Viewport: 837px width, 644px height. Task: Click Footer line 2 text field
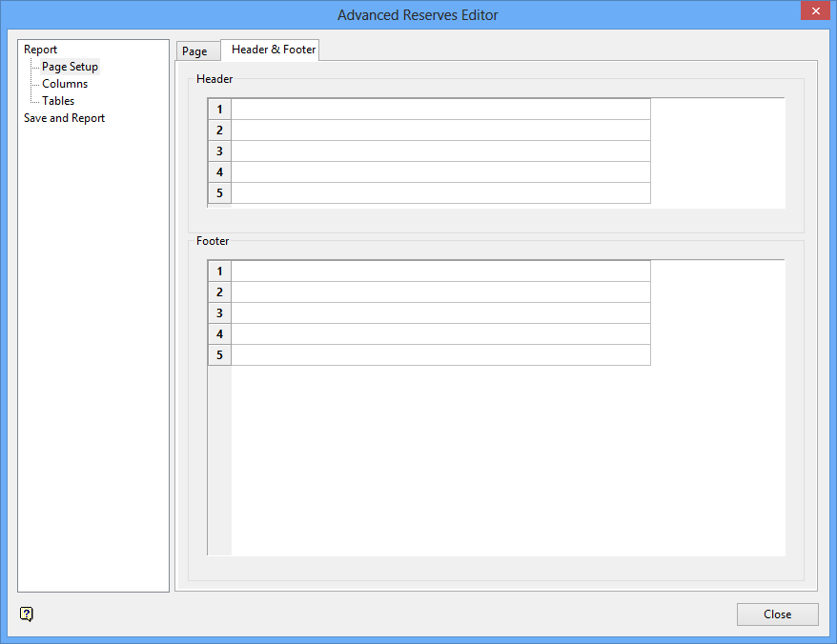click(x=441, y=292)
